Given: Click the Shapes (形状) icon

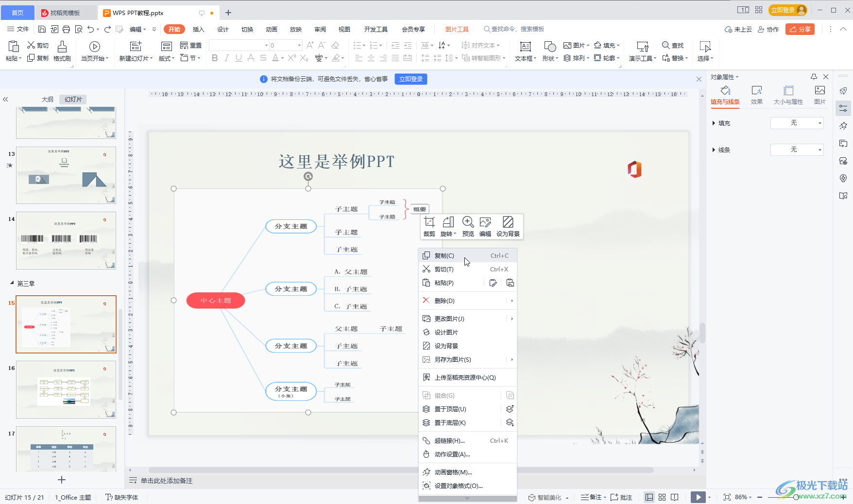Looking at the screenshot, I should pos(550,47).
